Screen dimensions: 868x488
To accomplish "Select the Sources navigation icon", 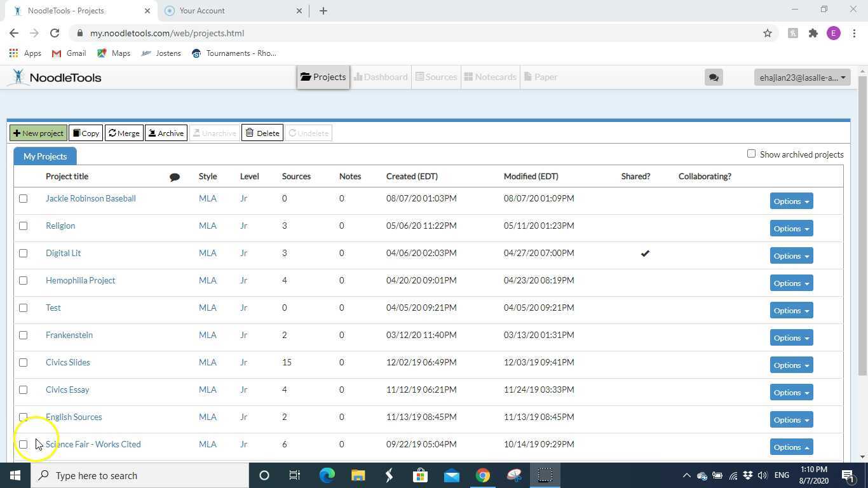I will [421, 77].
